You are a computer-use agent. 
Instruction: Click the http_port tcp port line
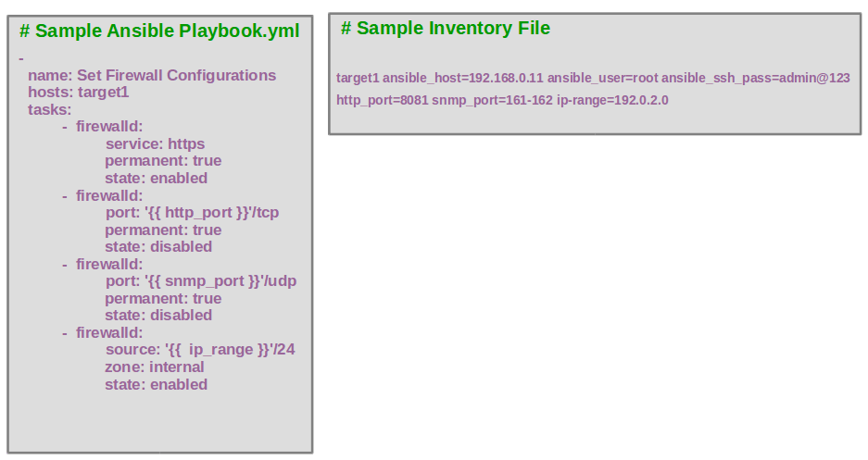tap(192, 213)
